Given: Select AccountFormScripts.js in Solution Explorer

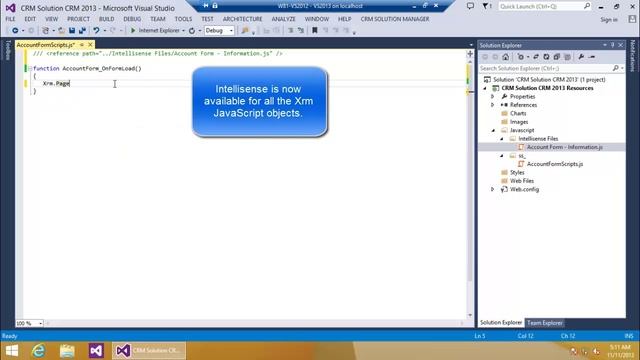Looking at the screenshot, I should [555, 164].
